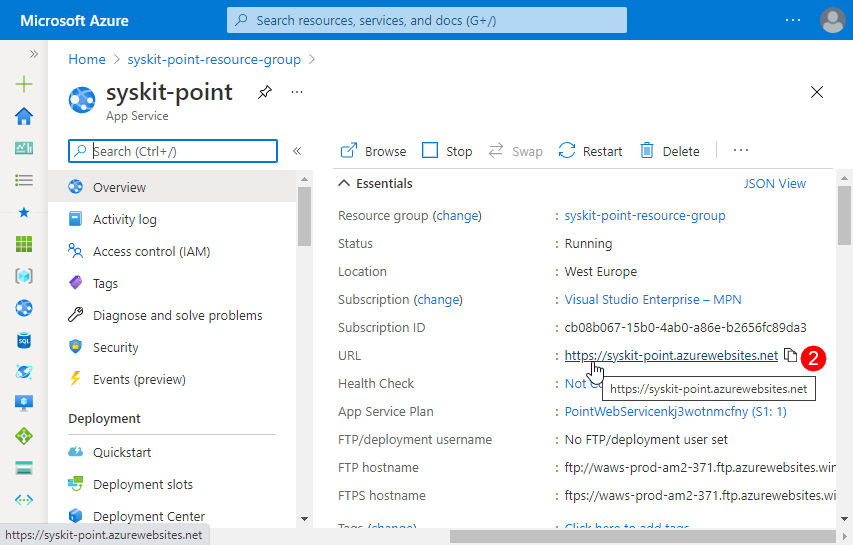Expand the left portal menu chevrons
This screenshot has height=545, width=853.
[34, 54]
